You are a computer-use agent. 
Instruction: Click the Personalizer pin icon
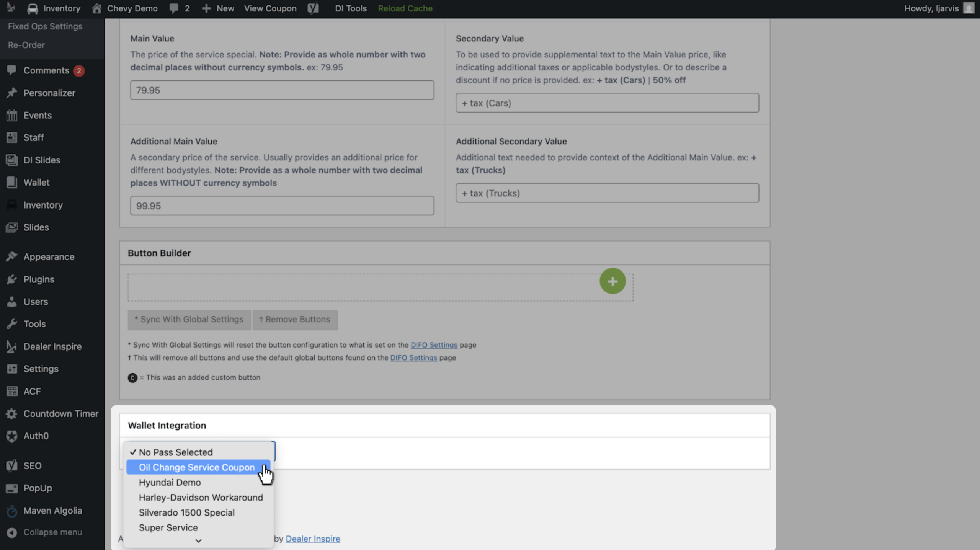[11, 93]
